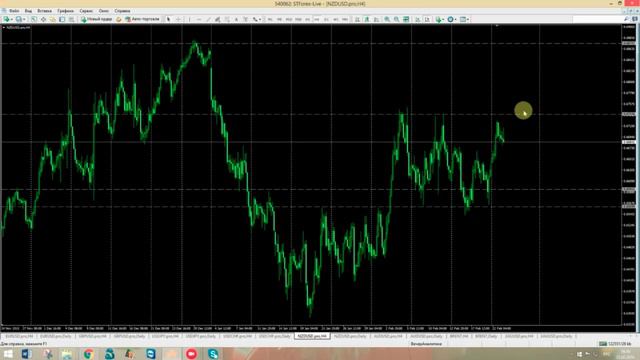
Task: Open Word from the taskbar
Action: (x=27, y=354)
